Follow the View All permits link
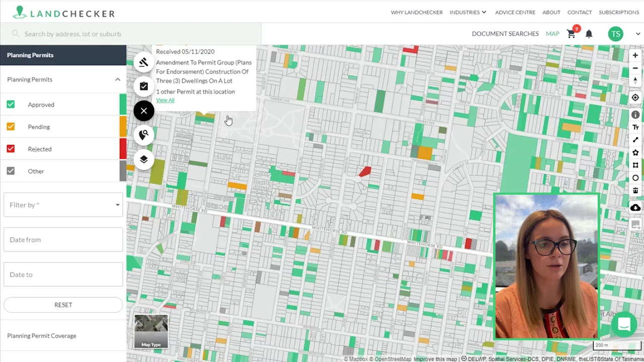644x362 pixels. [x=165, y=100]
